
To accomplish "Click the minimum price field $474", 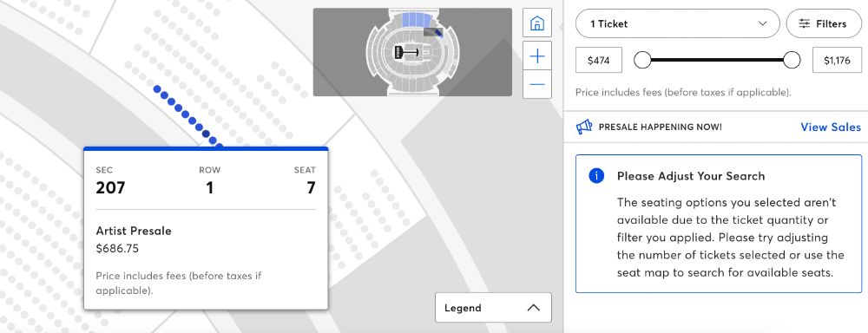I will pos(598,61).
